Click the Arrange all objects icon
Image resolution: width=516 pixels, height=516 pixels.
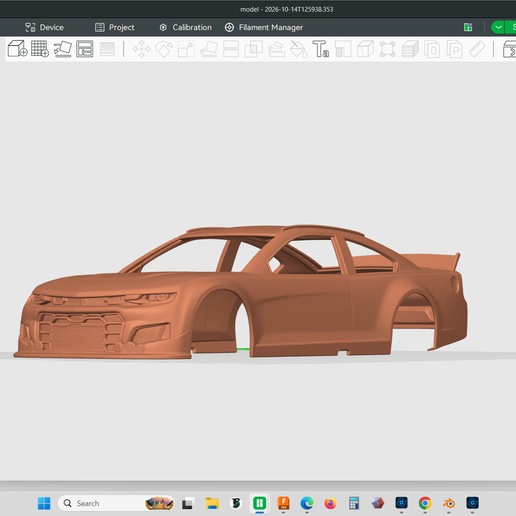pos(85,49)
